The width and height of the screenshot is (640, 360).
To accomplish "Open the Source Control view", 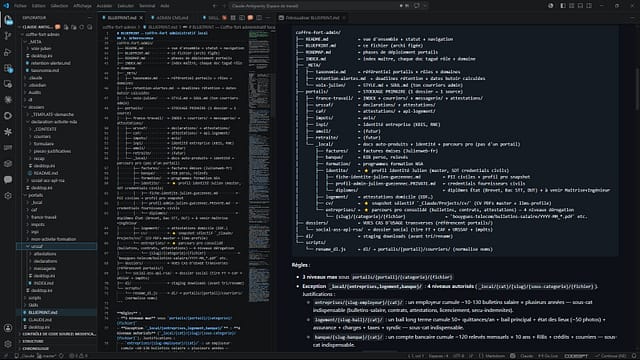I will tap(8, 36).
